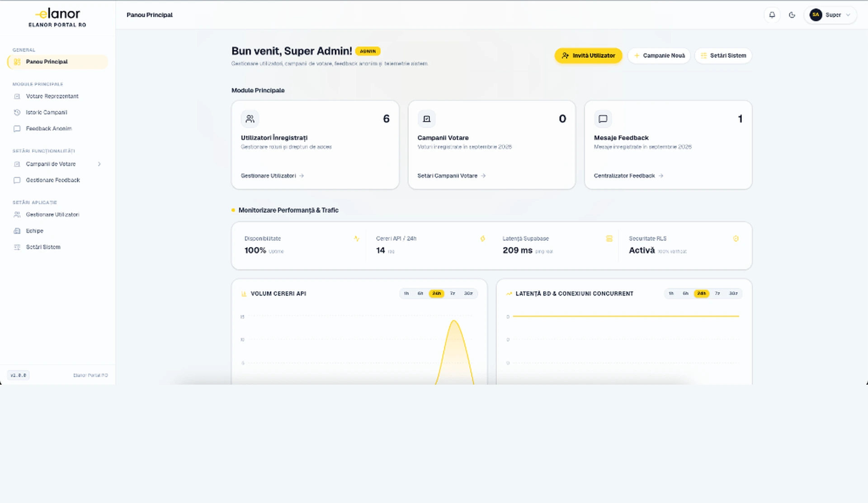Open the Super account dropdown
The width and height of the screenshot is (868, 503).
[830, 15]
